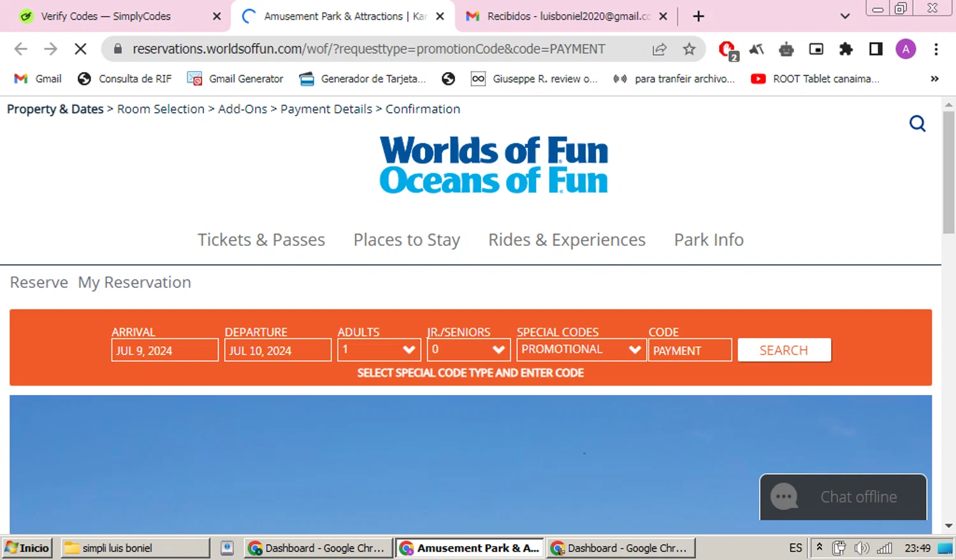
Task: Click Property & Dates breadcrumb
Action: pos(55,109)
